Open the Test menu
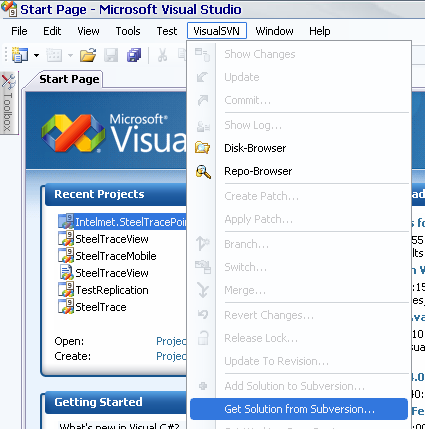 167,31
